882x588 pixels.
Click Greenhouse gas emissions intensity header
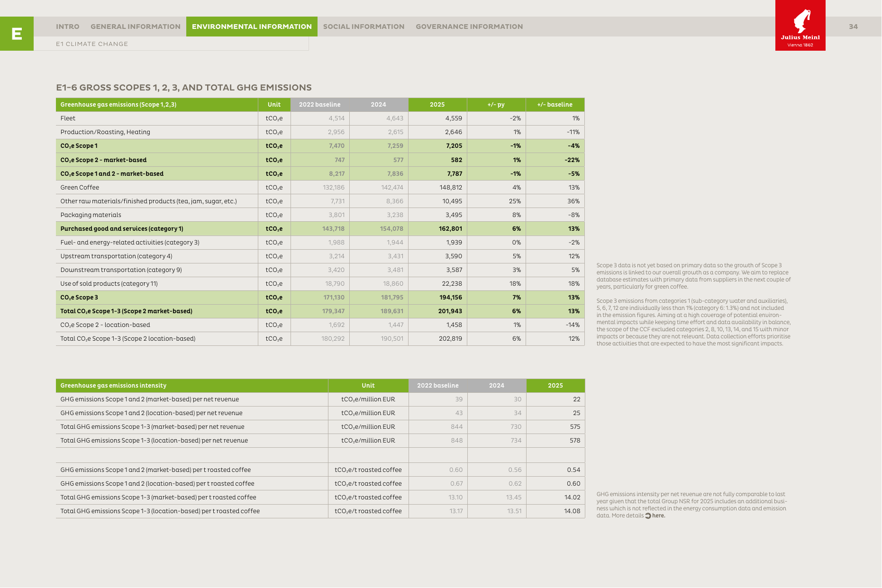(x=113, y=386)
